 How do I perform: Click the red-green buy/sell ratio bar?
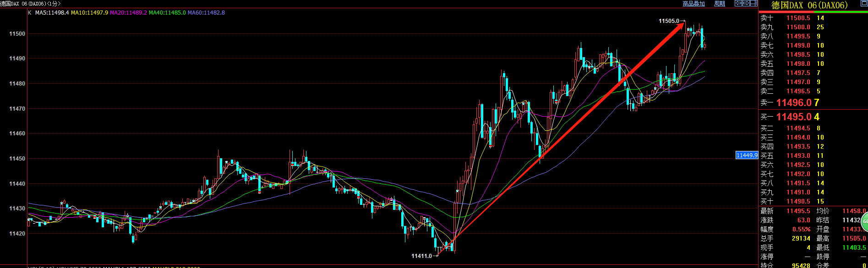813,12
